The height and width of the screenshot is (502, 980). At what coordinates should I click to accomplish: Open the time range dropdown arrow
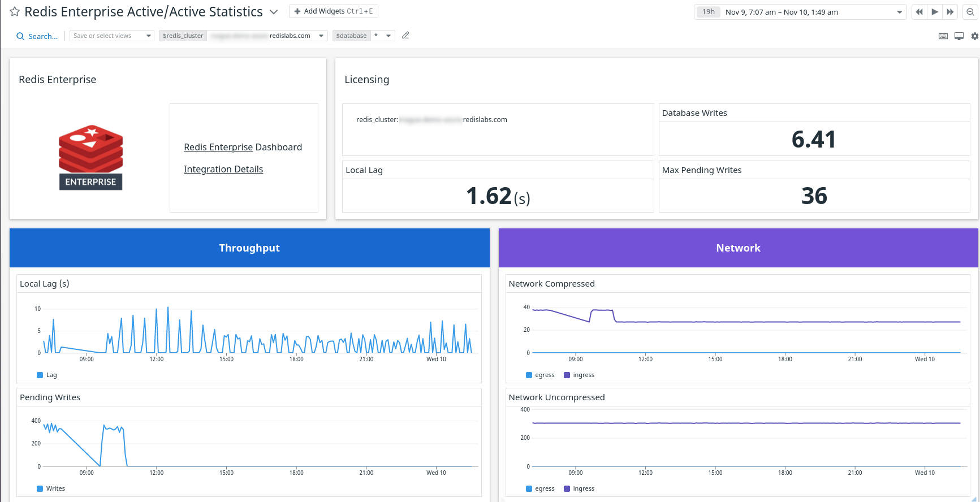(x=899, y=12)
